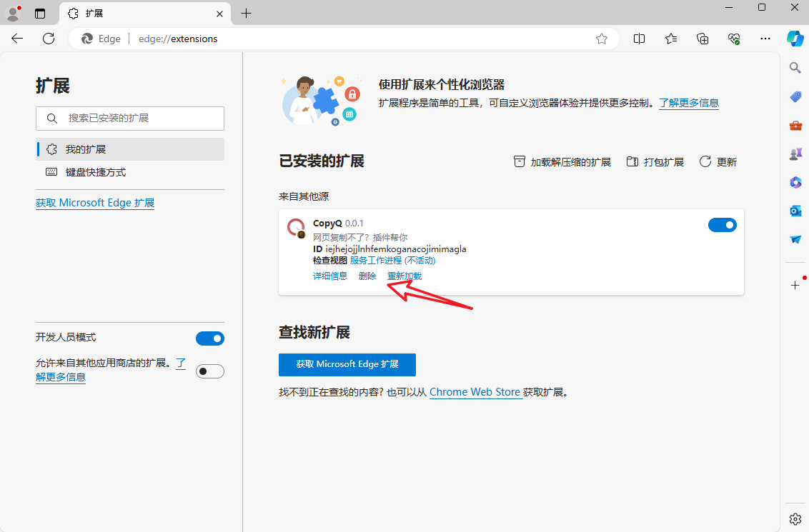Screen dimensions: 809x532
Task: Open the sidebar Games chess icon
Action: tap(795, 154)
